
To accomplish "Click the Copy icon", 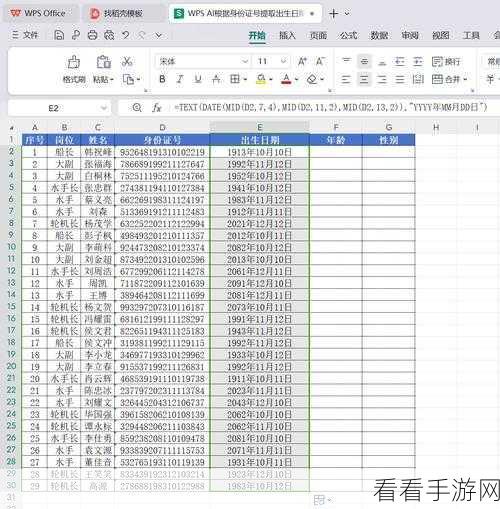I will pyautogui.click(x=128, y=79).
